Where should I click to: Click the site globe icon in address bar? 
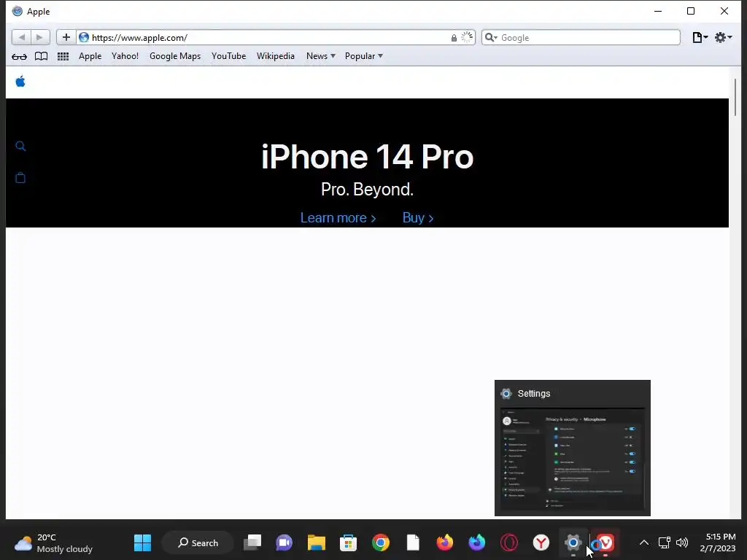84,37
